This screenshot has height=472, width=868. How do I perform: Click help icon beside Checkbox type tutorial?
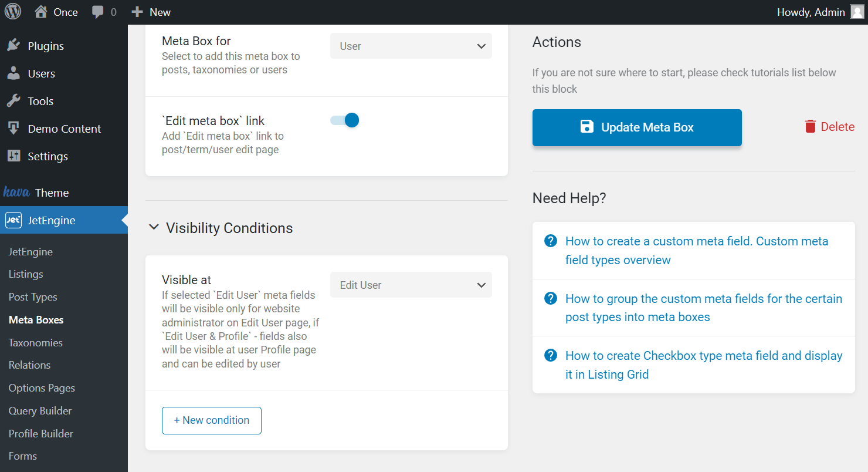[551, 355]
